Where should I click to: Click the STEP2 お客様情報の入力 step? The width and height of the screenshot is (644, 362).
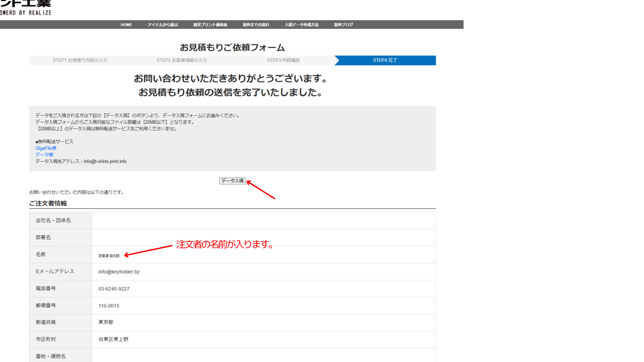pyautogui.click(x=181, y=60)
